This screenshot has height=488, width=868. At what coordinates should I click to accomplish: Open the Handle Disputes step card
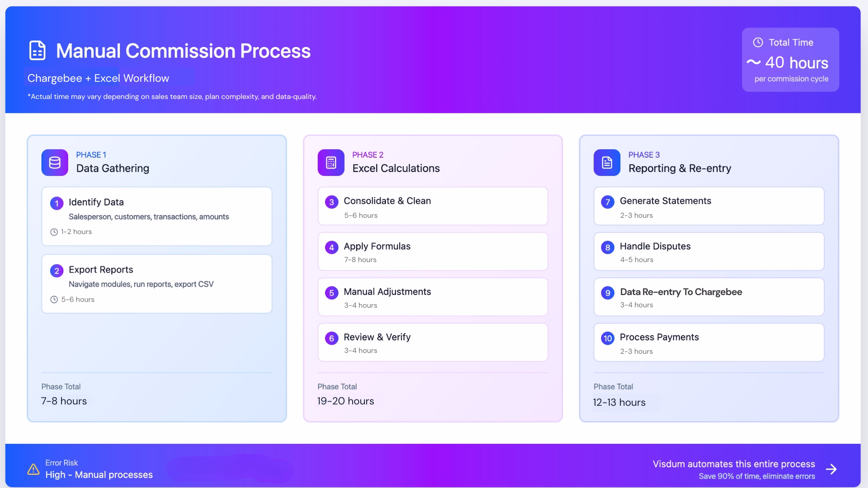tap(708, 252)
